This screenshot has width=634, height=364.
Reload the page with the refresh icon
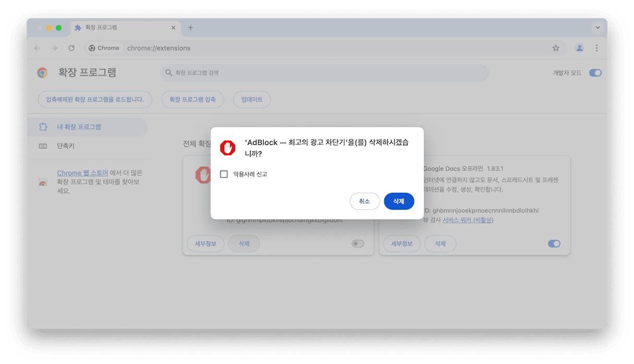pos(71,48)
